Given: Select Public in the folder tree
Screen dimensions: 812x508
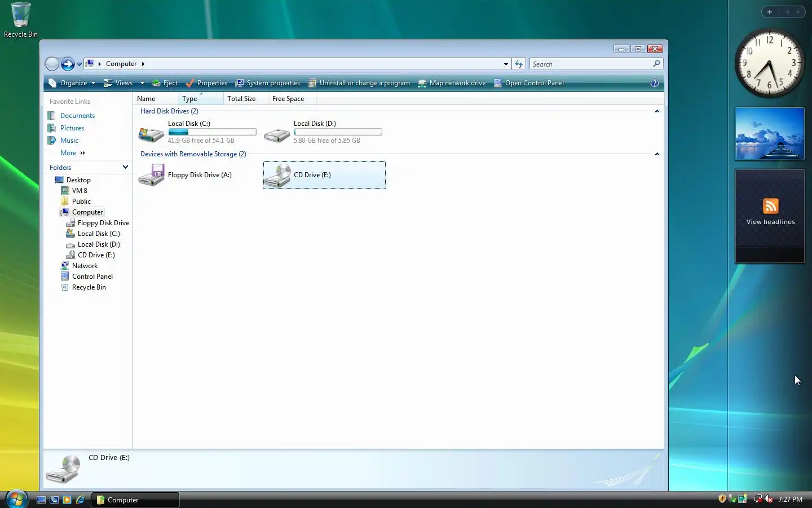Looking at the screenshot, I should click(81, 202).
